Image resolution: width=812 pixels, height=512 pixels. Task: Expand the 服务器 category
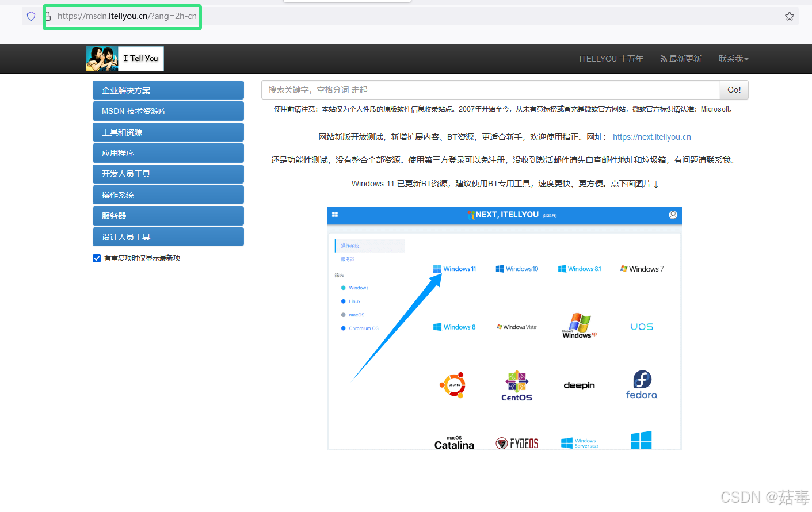click(168, 216)
